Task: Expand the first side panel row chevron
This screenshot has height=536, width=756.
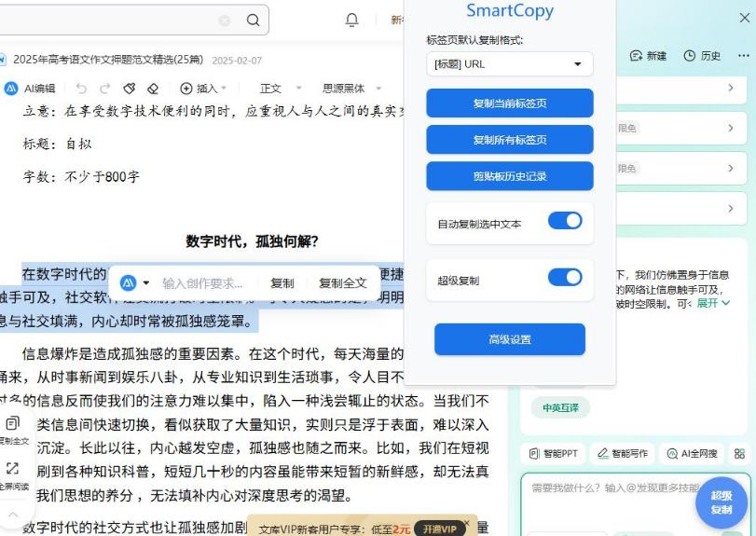Action: click(x=731, y=88)
